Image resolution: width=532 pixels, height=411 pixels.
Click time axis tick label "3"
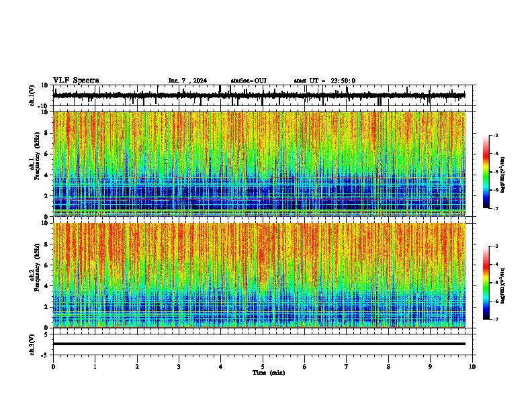click(x=179, y=367)
